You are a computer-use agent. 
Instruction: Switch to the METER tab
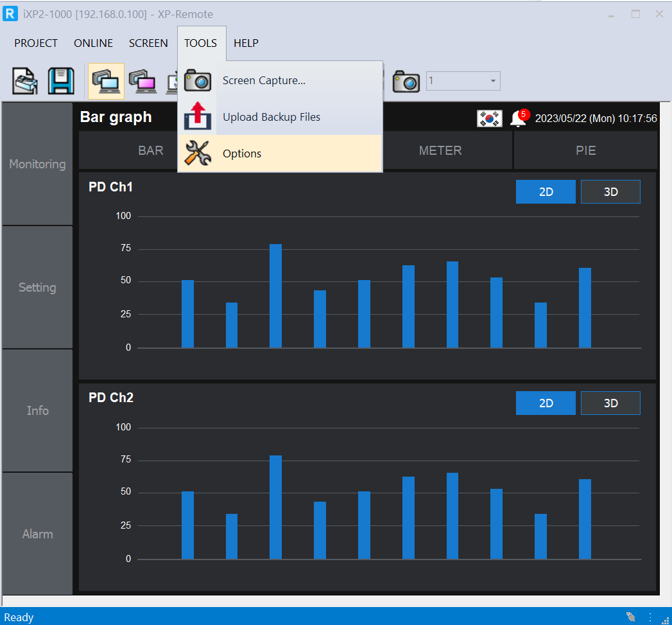pos(440,150)
